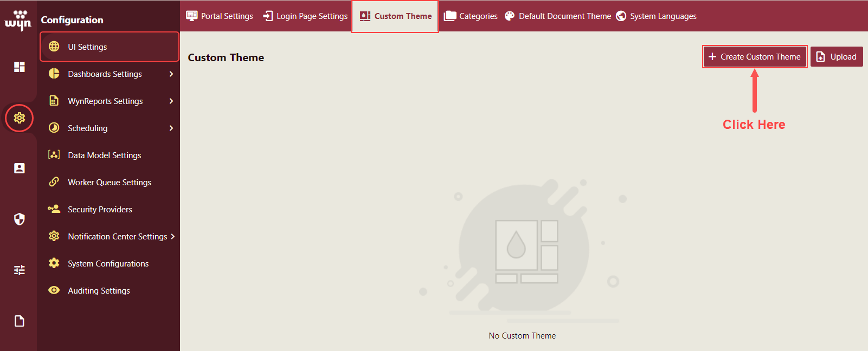868x351 pixels.
Task: Open the shield security icon in left rail
Action: (x=20, y=219)
